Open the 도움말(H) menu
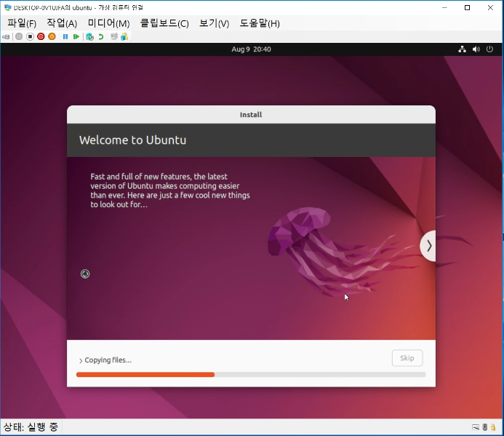Image resolution: width=504 pixels, height=436 pixels. pos(260,23)
